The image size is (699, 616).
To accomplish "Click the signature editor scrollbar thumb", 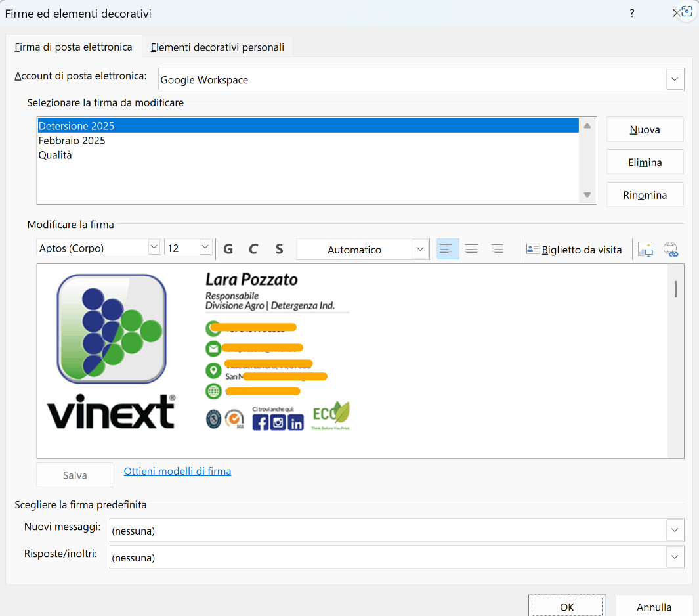I will 676,289.
